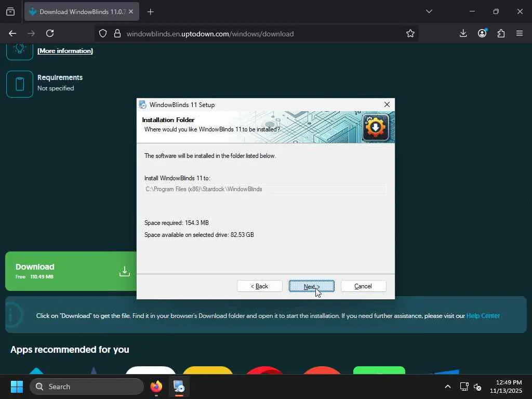Bookmark this page with star
This screenshot has height=399, width=532.
tap(410, 34)
